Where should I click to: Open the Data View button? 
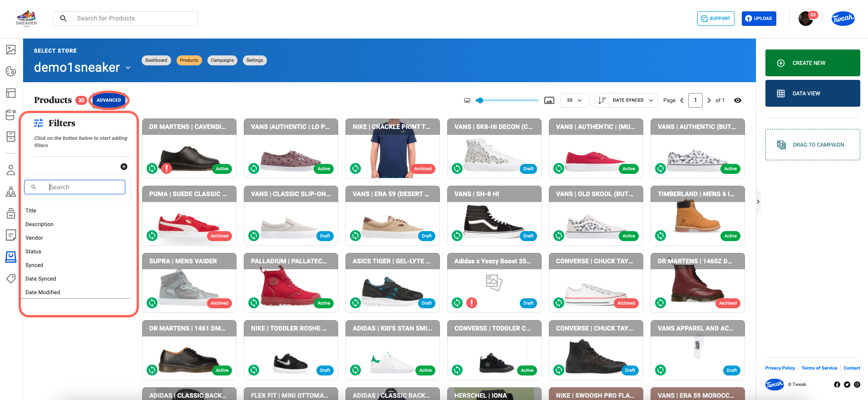pyautogui.click(x=813, y=94)
